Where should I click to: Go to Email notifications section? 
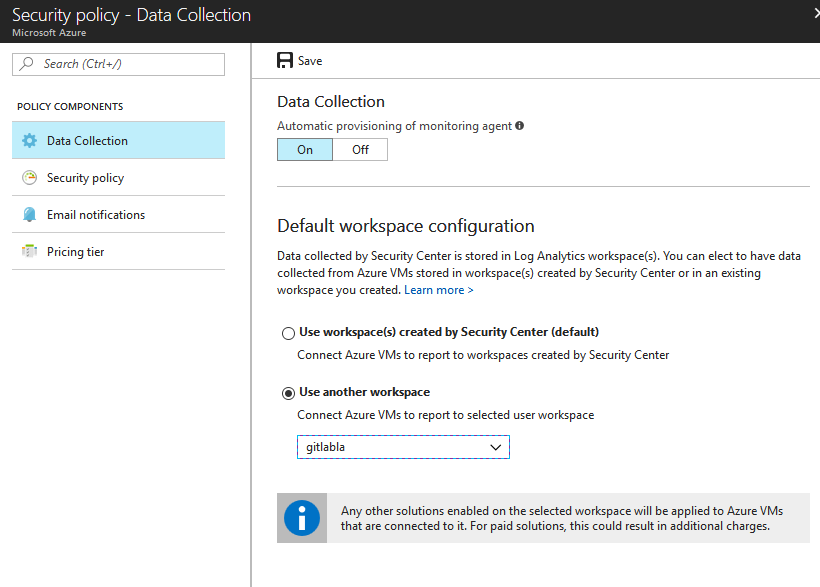96,215
